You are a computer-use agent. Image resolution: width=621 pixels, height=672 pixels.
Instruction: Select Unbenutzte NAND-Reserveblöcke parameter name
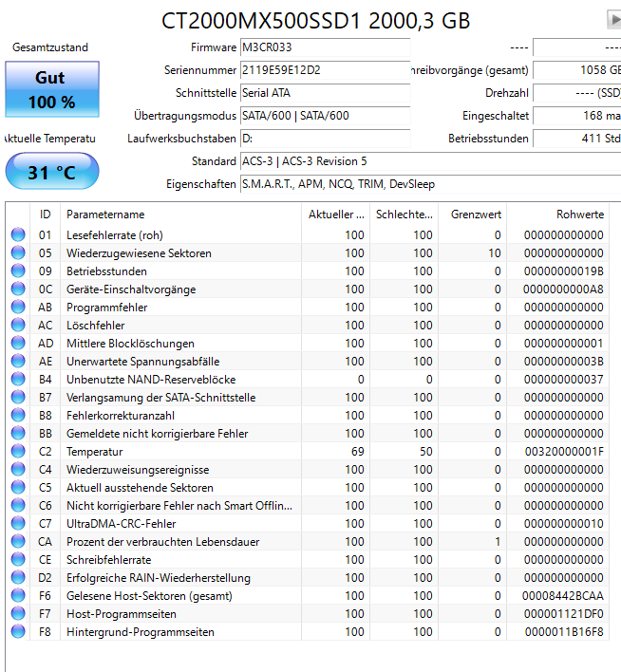(x=151, y=380)
